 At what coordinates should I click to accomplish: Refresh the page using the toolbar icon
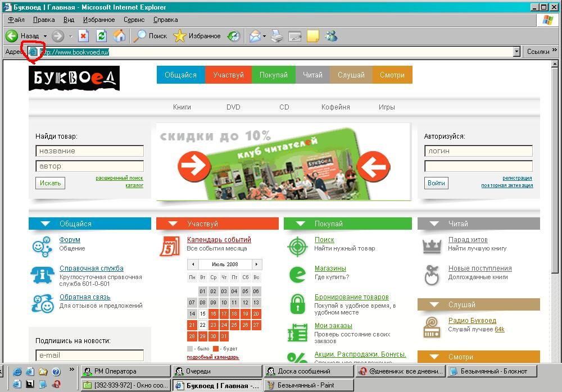coord(101,36)
